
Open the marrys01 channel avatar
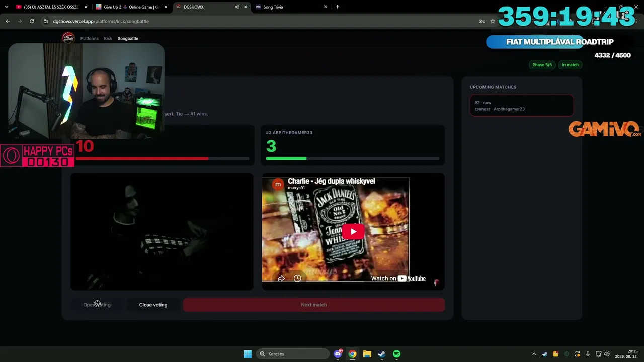click(x=278, y=184)
